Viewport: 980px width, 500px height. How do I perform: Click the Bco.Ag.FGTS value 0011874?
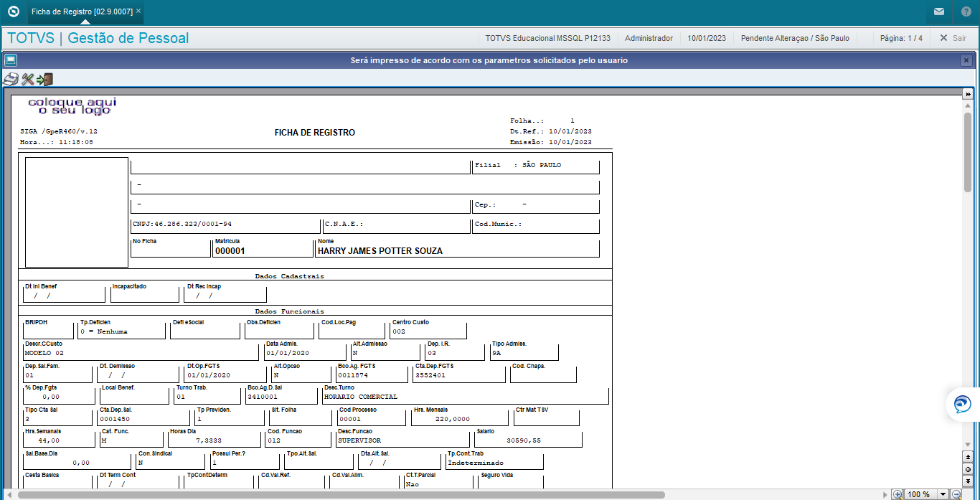click(x=353, y=374)
